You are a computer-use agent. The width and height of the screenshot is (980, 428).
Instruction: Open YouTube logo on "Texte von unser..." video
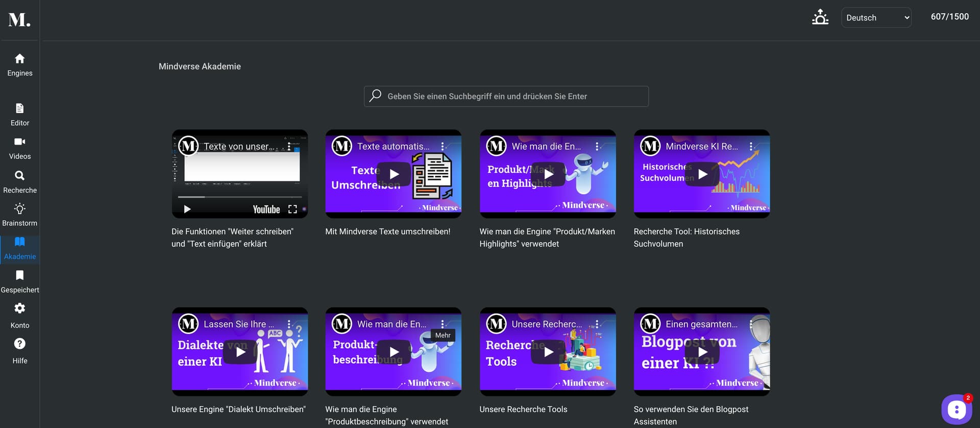pos(266,209)
